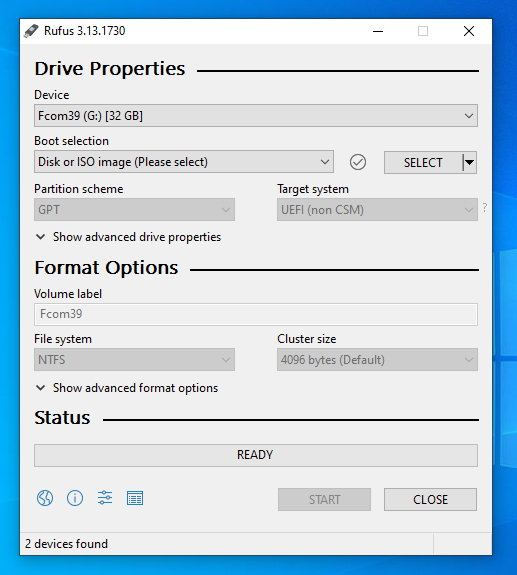The height and width of the screenshot is (575, 517).
Task: Click the READY status progress bar
Action: [x=256, y=455]
